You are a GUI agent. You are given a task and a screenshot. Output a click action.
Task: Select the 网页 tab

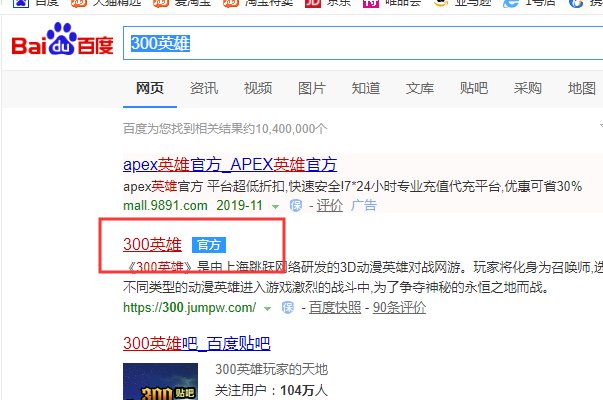click(x=150, y=88)
